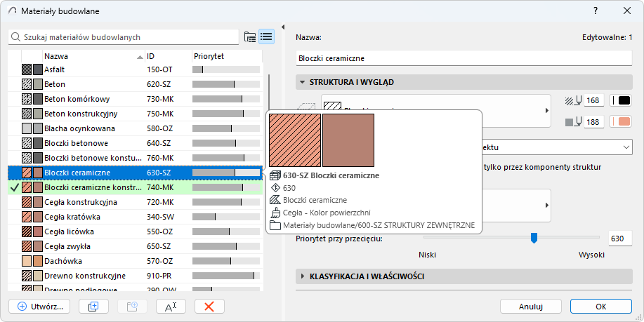Collapse the STRUKTURA I WYGLĄD section
This screenshot has width=644, height=322.
[303, 82]
